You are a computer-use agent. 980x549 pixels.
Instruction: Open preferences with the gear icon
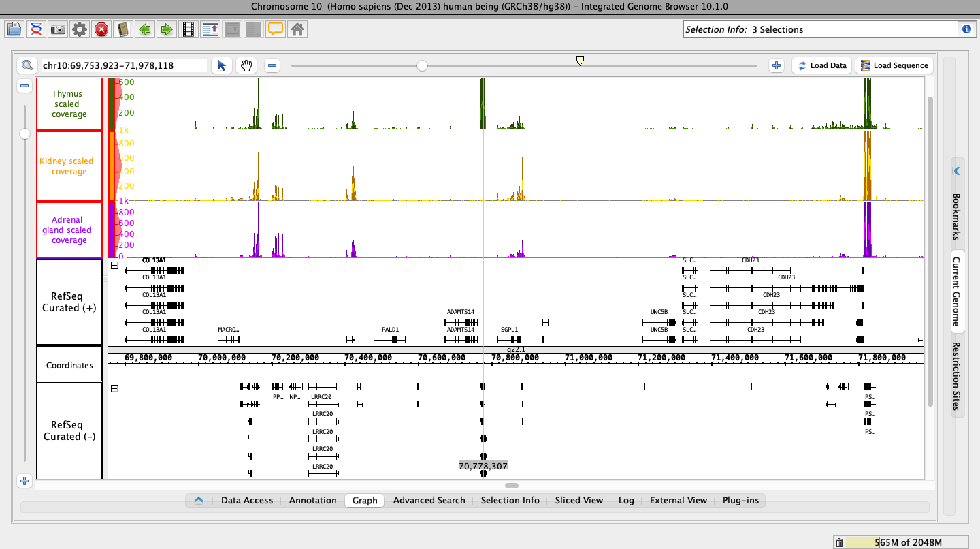pyautogui.click(x=80, y=29)
